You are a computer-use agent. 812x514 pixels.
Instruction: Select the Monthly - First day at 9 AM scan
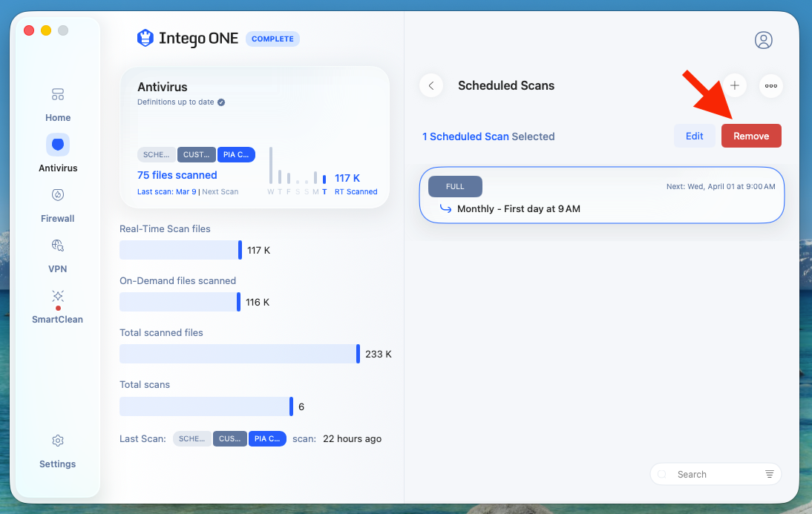(602, 195)
